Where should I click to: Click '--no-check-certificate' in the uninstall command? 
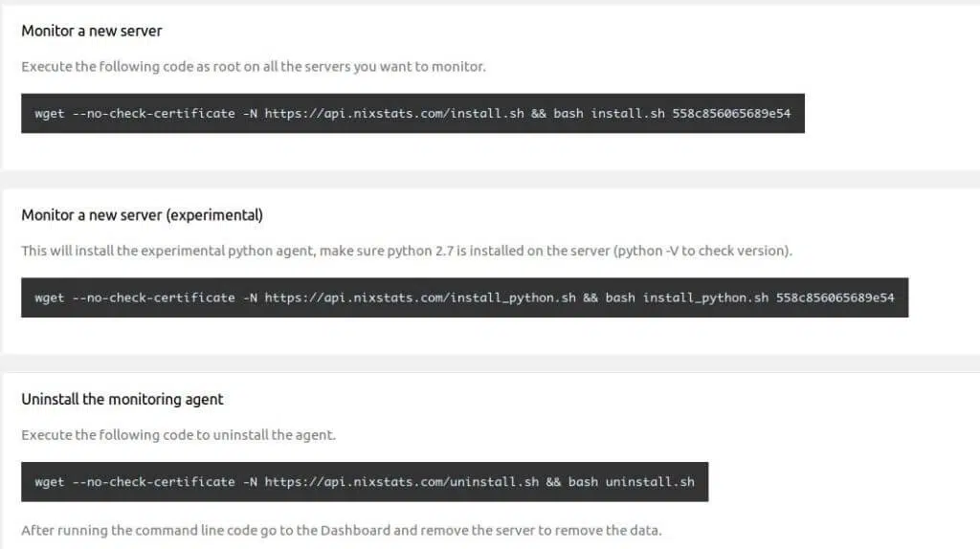coord(154,481)
